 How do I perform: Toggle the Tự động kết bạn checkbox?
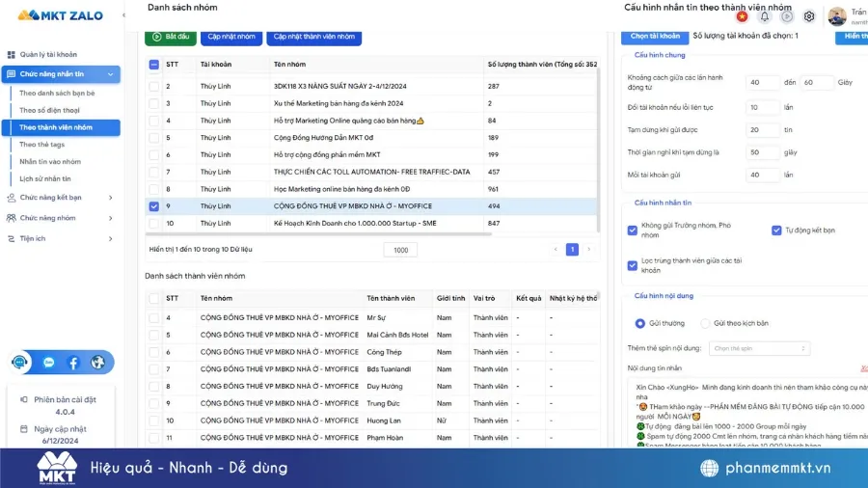776,230
